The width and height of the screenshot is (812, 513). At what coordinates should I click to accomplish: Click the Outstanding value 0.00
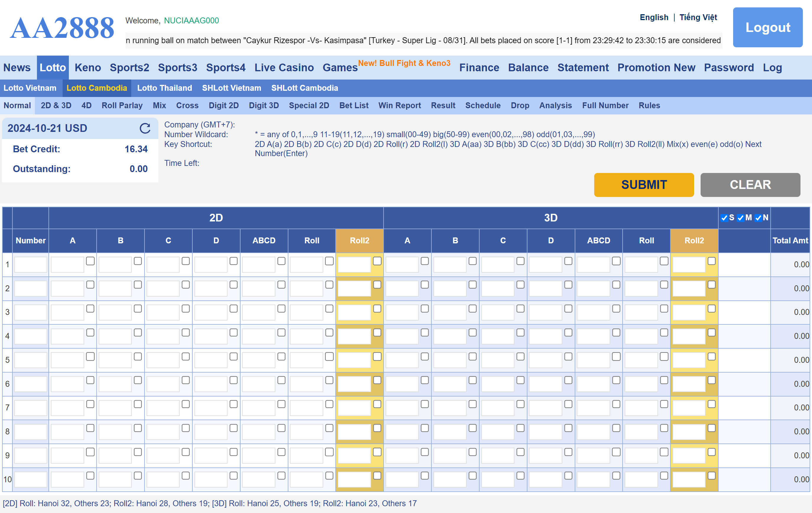point(139,169)
